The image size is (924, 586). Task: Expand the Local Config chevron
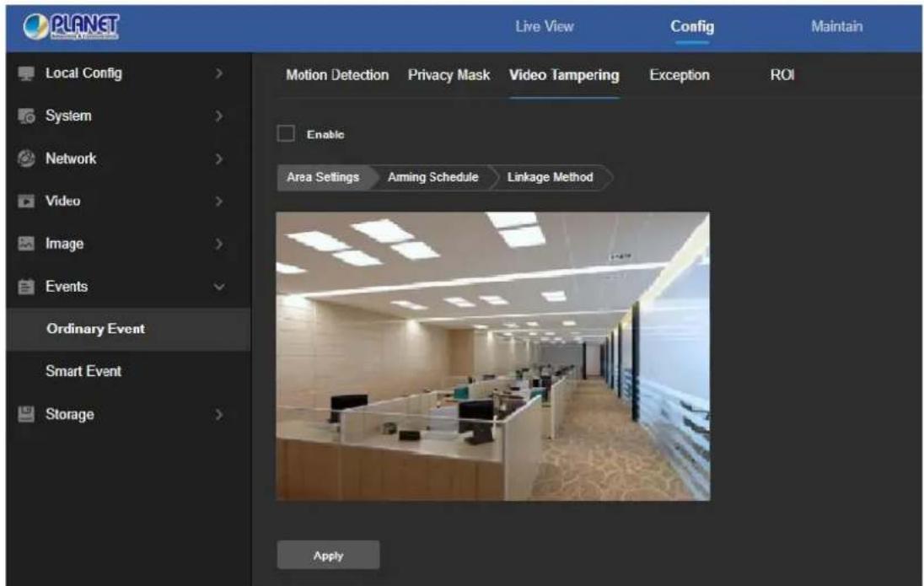pos(218,73)
